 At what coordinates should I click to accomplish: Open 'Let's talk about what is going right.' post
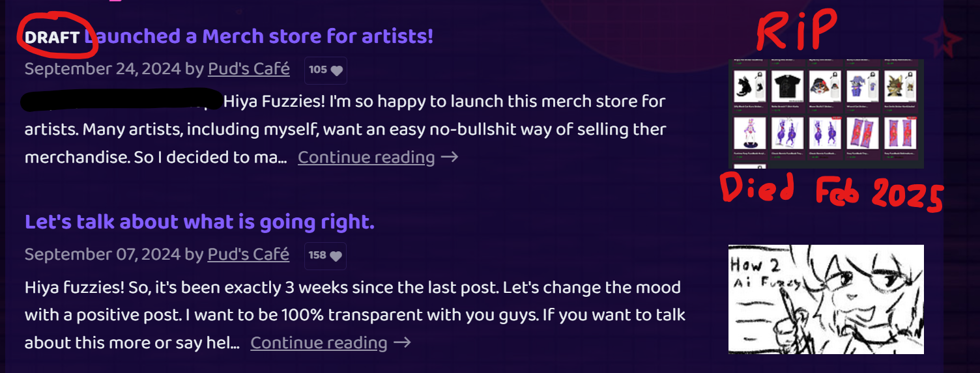[x=199, y=222]
